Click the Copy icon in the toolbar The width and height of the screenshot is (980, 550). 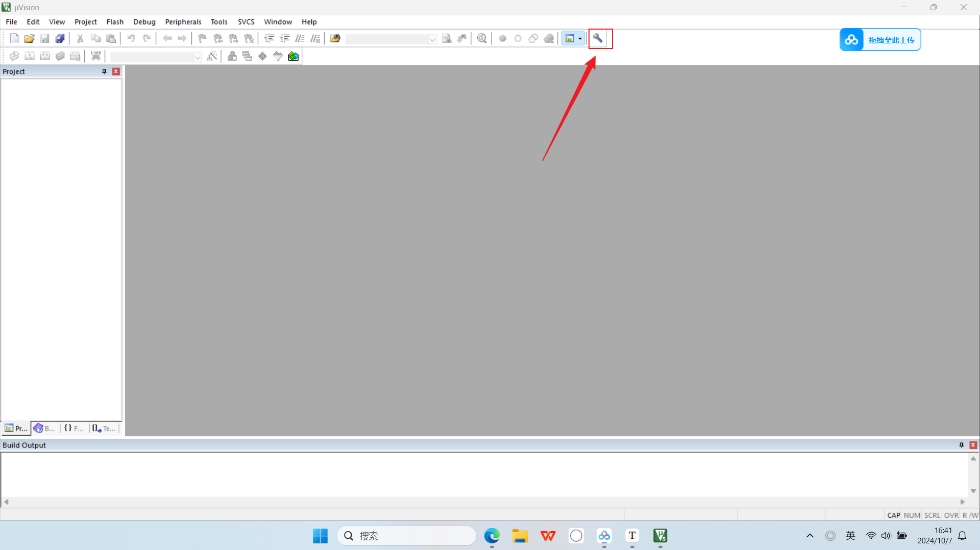(95, 39)
